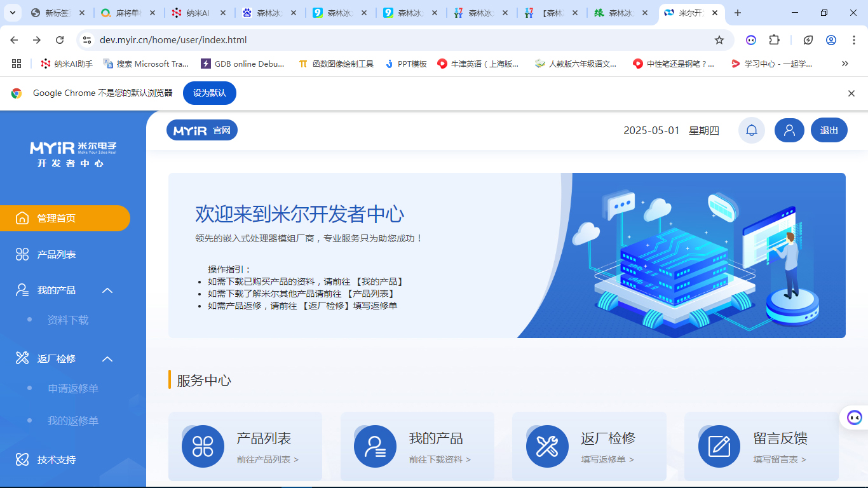Screen dimensions: 868x488
Task: Click the 返厂检修 sidebar tools icon
Action: (22, 358)
